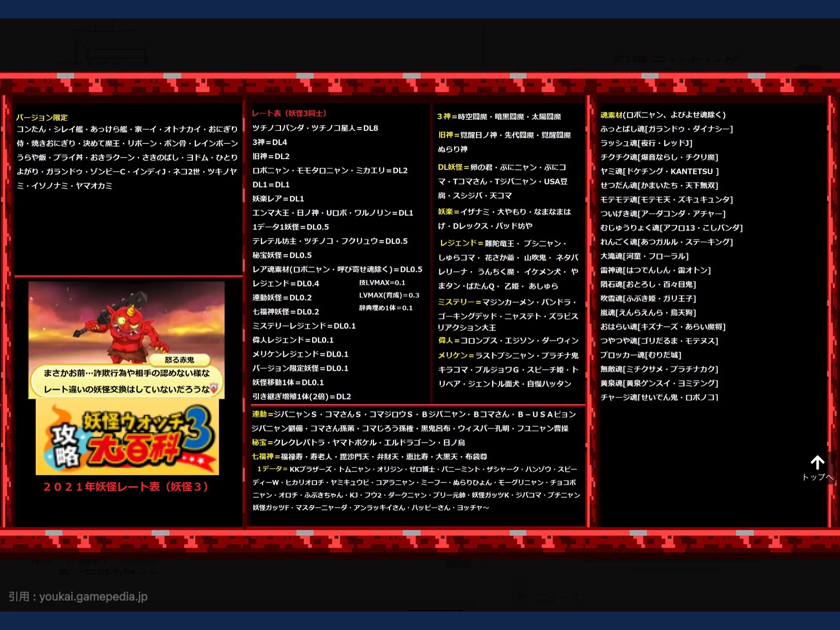Click the 隕石魂[おとろし・百々目鬼] line

click(x=648, y=284)
